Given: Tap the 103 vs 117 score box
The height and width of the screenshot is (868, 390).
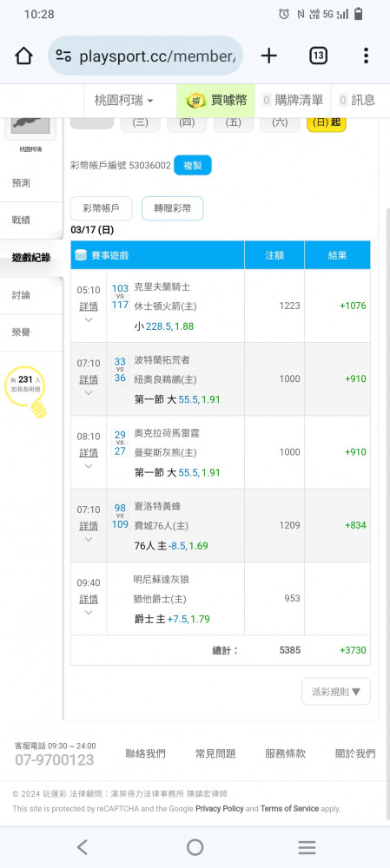Looking at the screenshot, I should click(120, 297).
